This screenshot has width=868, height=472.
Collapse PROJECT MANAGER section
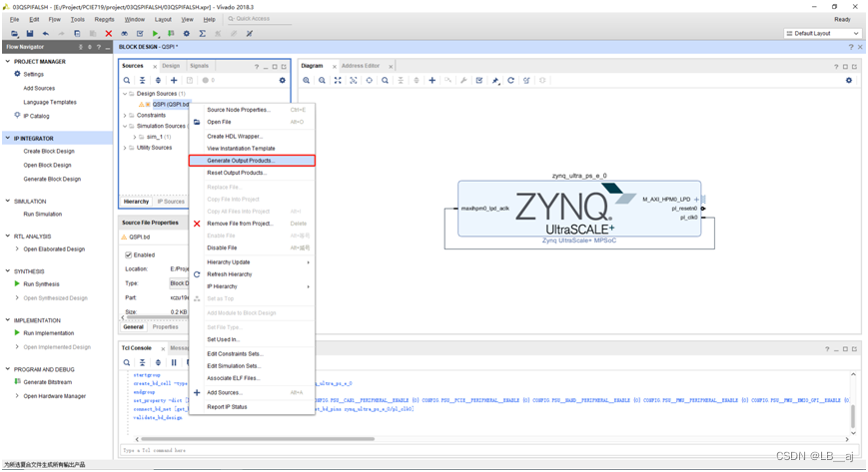coord(8,62)
